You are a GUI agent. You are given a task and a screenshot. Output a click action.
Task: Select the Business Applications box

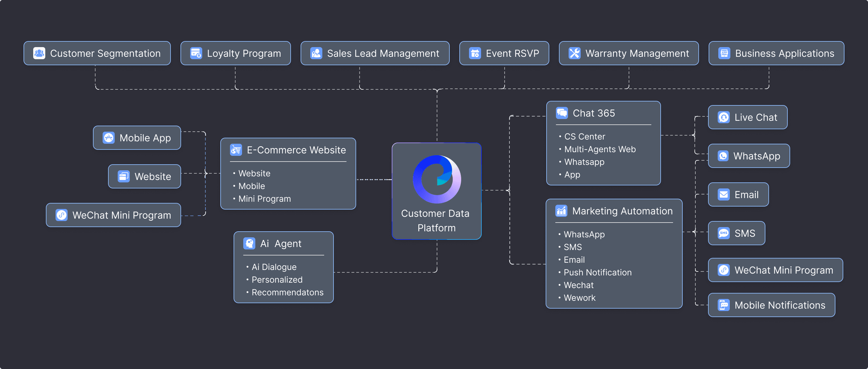(776, 53)
